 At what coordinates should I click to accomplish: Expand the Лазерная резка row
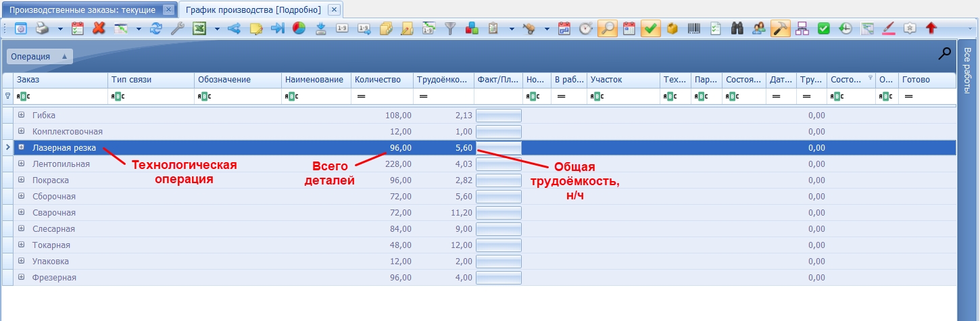(x=21, y=147)
